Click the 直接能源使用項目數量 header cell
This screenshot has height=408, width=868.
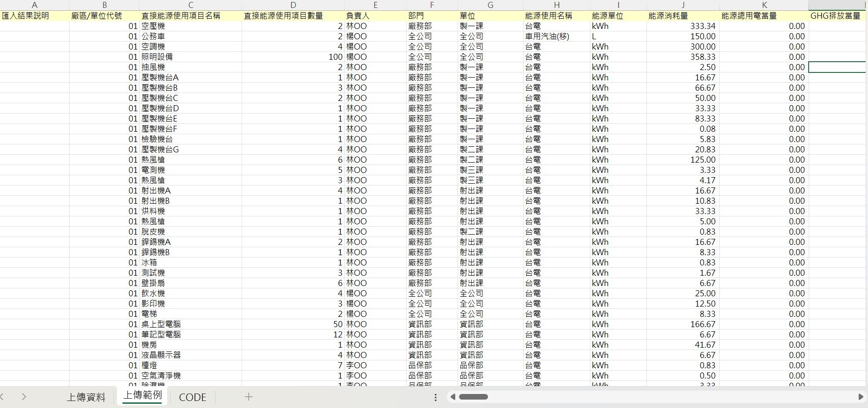coord(293,15)
